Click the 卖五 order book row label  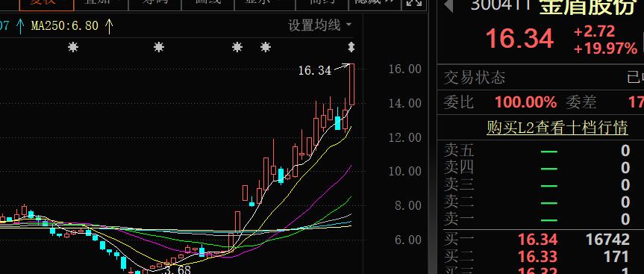pyautogui.click(x=459, y=151)
